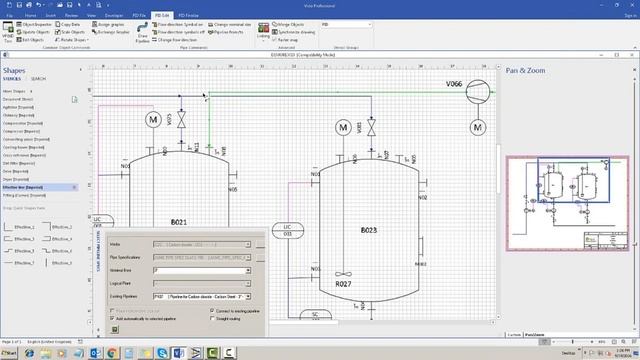Image resolution: width=640 pixels, height=360 pixels.
Task: Select the Effectline_2 shape
Action: coord(57,227)
